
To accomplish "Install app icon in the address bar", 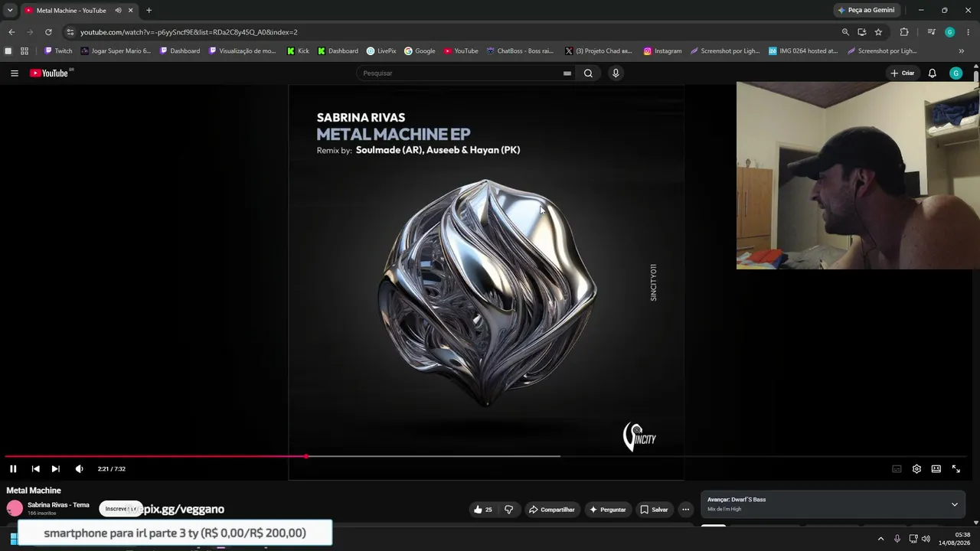I will coord(861,32).
